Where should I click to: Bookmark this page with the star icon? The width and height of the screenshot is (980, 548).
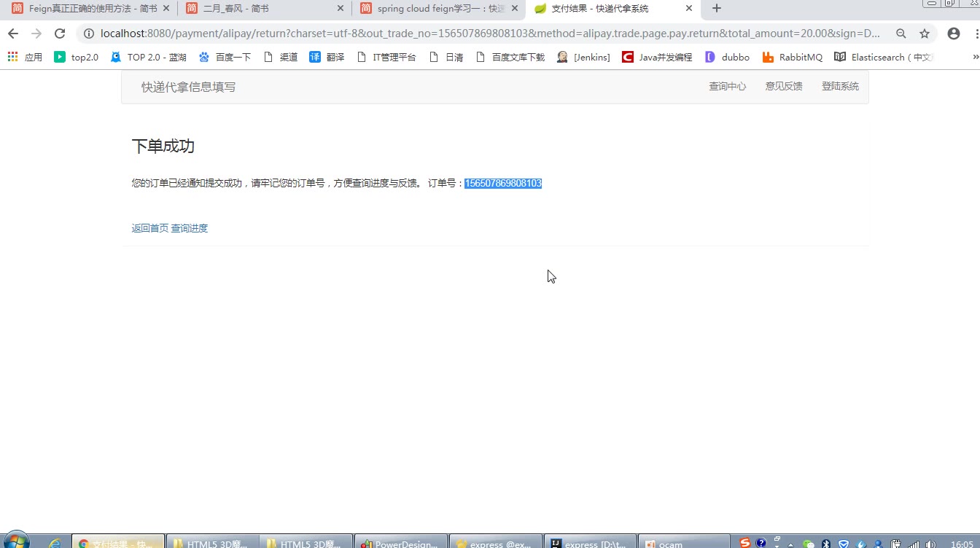[925, 34]
